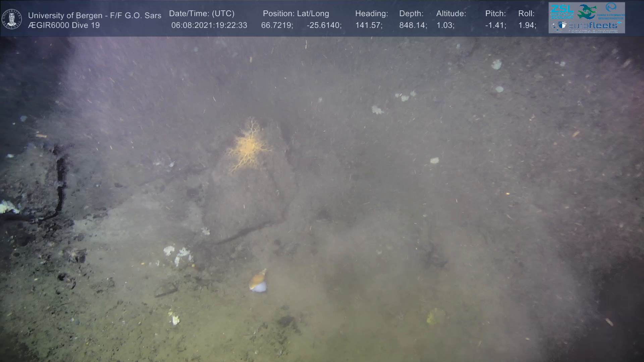This screenshot has width=644, height=362.
Task: Click the ÆGIR6000 Dive 19 text
Action: tap(64, 25)
